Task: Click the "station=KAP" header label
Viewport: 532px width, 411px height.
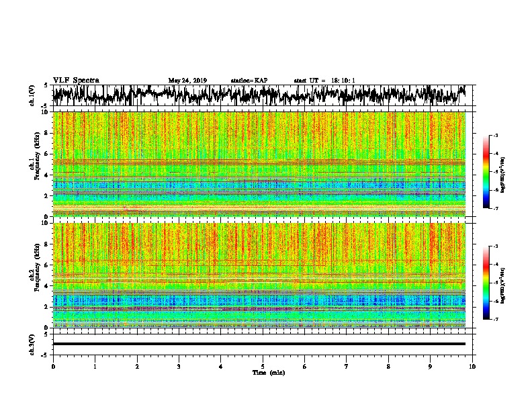Action: [x=249, y=81]
